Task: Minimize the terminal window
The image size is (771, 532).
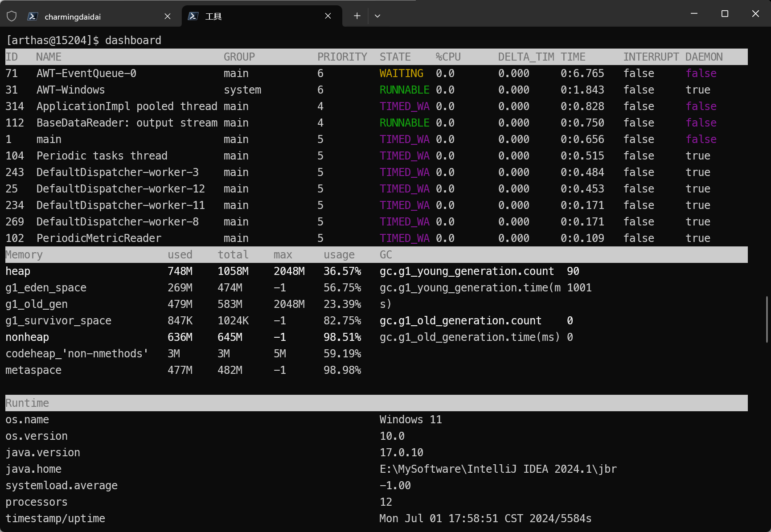Action: click(694, 14)
